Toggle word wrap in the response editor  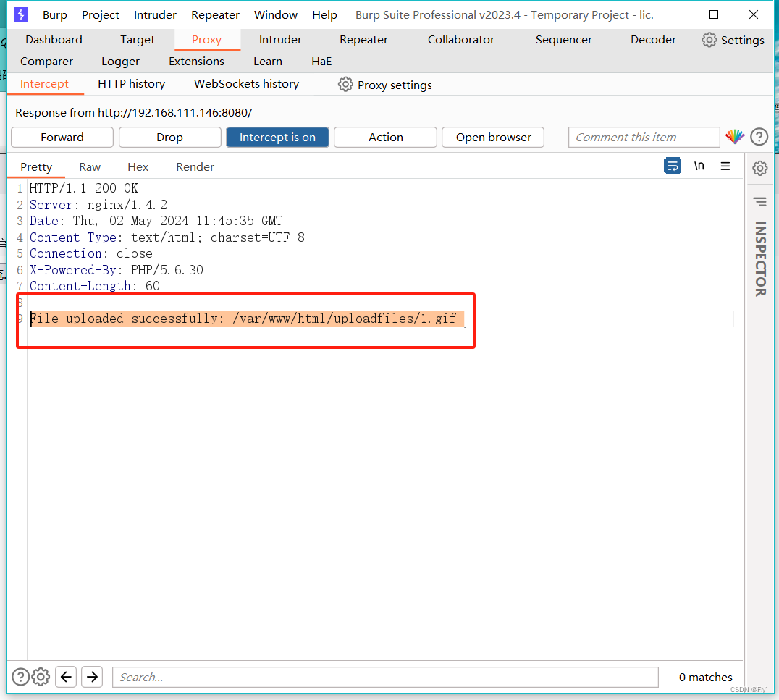coord(673,166)
